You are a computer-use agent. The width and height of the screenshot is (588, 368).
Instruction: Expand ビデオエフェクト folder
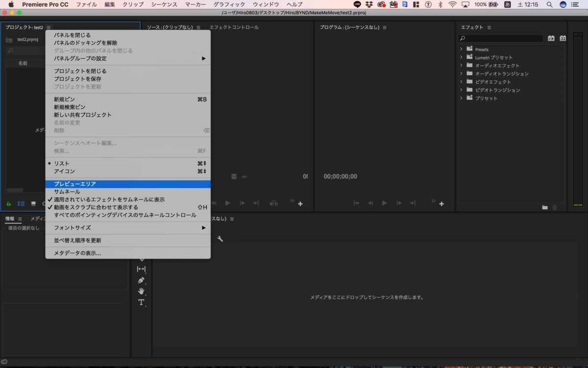461,82
